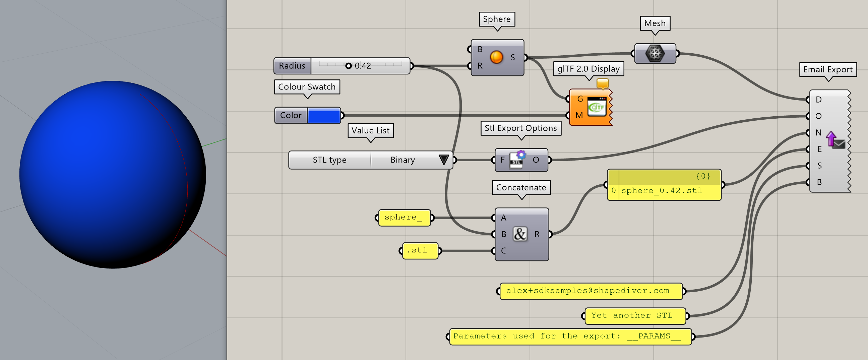The image size is (868, 360).
Task: Open the STL type dropdown arrow
Action: 443,160
